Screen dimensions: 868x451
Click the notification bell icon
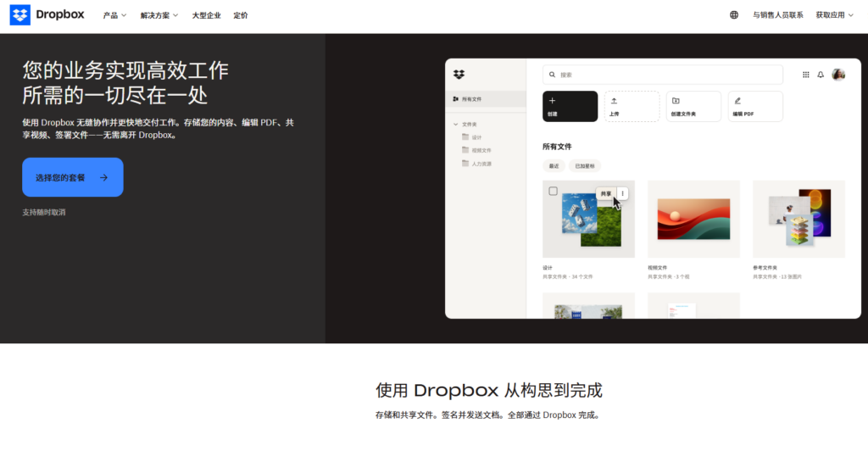click(x=821, y=75)
